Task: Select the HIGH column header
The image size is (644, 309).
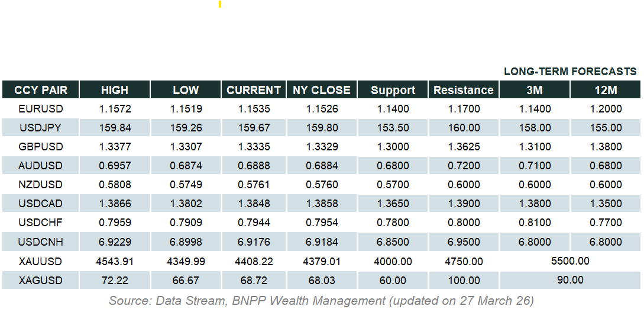Action: click(115, 90)
